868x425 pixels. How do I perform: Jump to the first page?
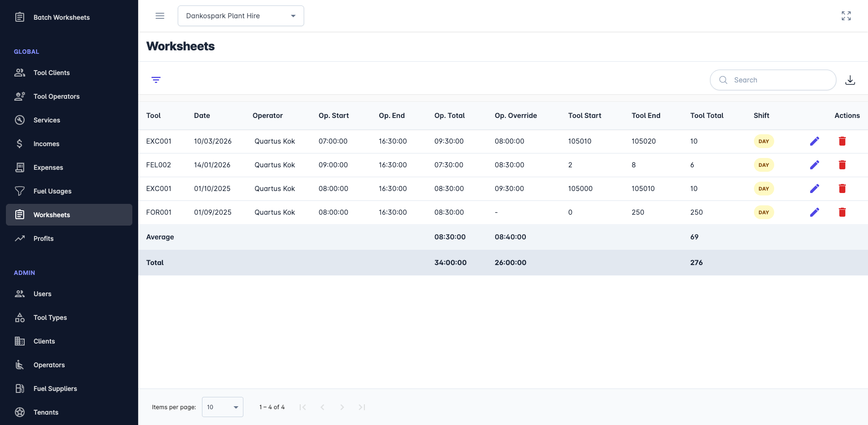point(303,407)
